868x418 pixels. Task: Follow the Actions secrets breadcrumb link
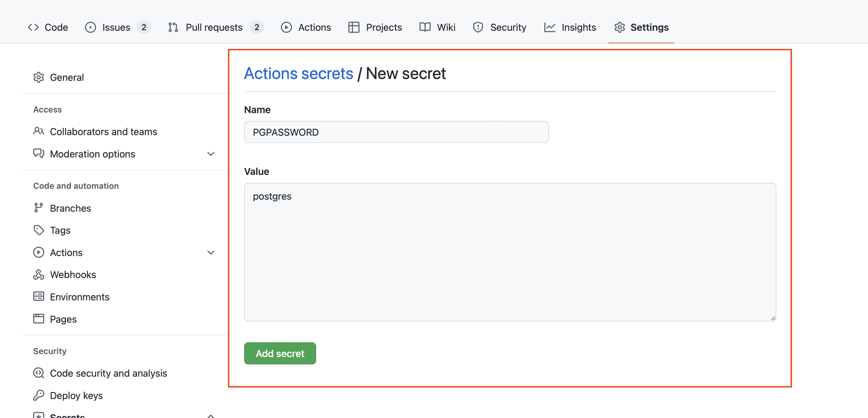click(x=298, y=74)
